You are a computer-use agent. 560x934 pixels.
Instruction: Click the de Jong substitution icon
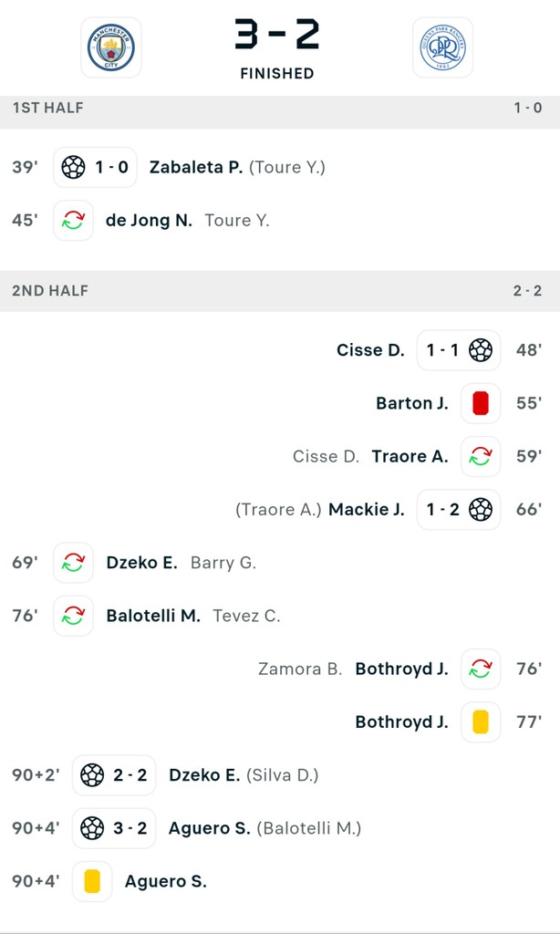[73, 221]
